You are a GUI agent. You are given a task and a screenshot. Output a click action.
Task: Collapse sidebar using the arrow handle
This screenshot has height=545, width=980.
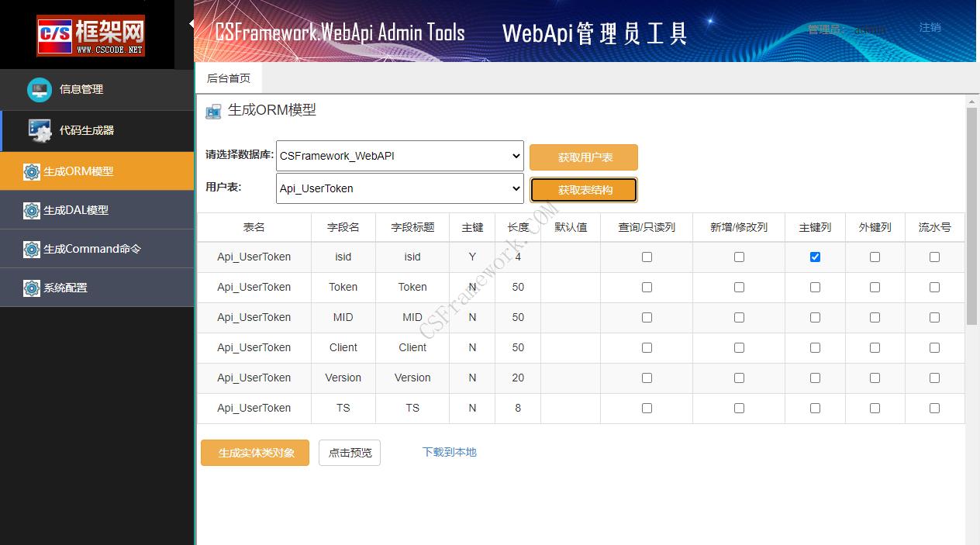click(191, 24)
